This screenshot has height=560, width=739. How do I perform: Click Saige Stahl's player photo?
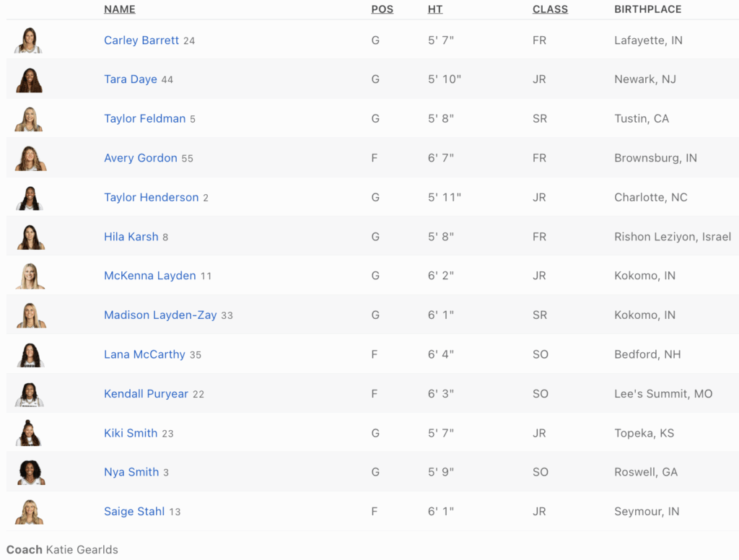[x=30, y=512]
